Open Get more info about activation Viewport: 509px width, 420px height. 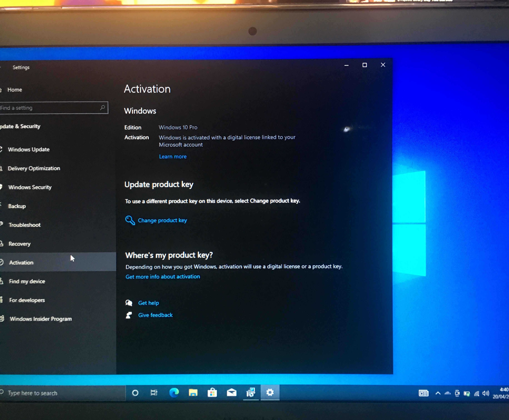[x=163, y=277]
